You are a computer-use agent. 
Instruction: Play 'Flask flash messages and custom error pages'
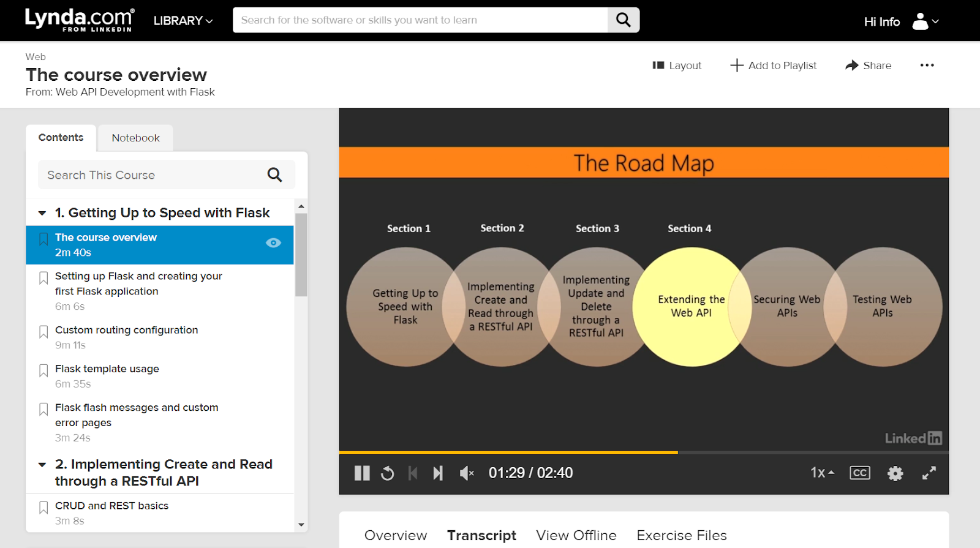click(137, 415)
